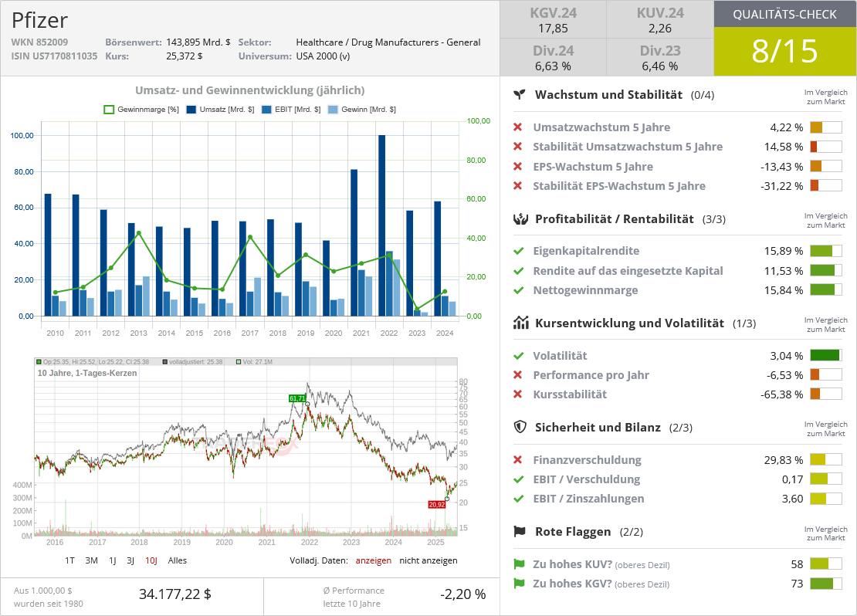Screen dimensions: 857x616
Task: Click the green flag next to Zu hohes KUV?
Action: 519,564
